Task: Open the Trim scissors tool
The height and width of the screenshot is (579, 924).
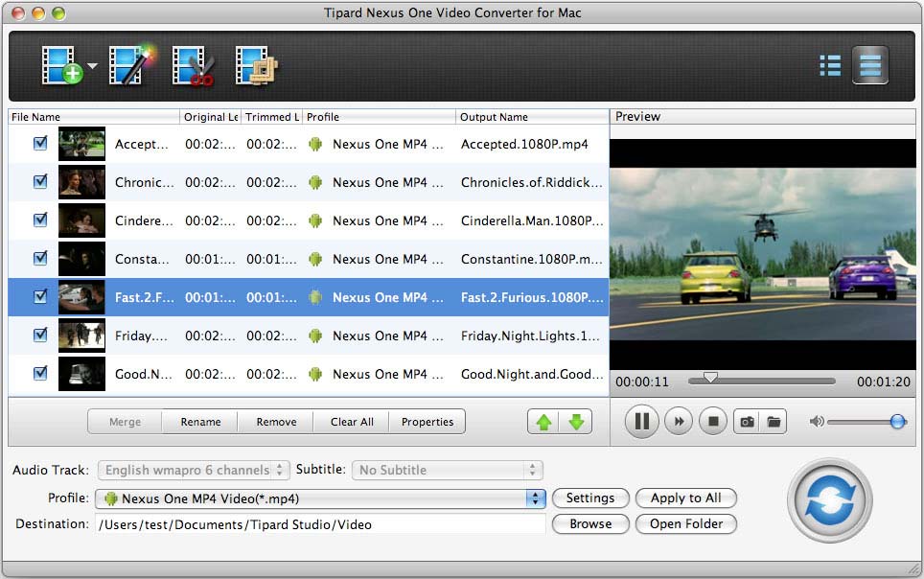Action: [194, 65]
